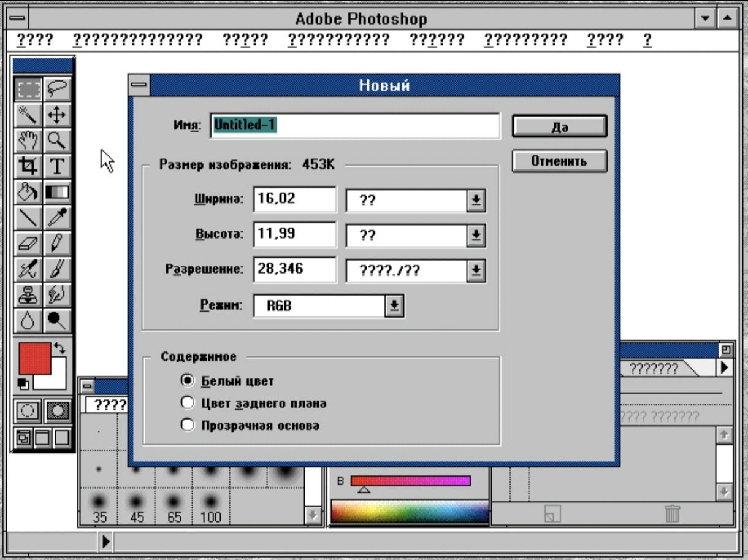Click the trash icon in Layers palette
Screen dimensions: 748x560
(x=673, y=513)
